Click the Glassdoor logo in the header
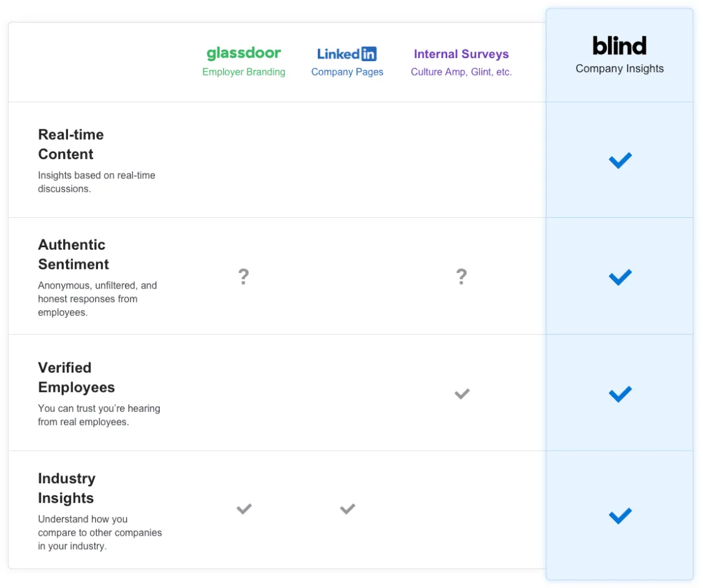 coord(243,54)
